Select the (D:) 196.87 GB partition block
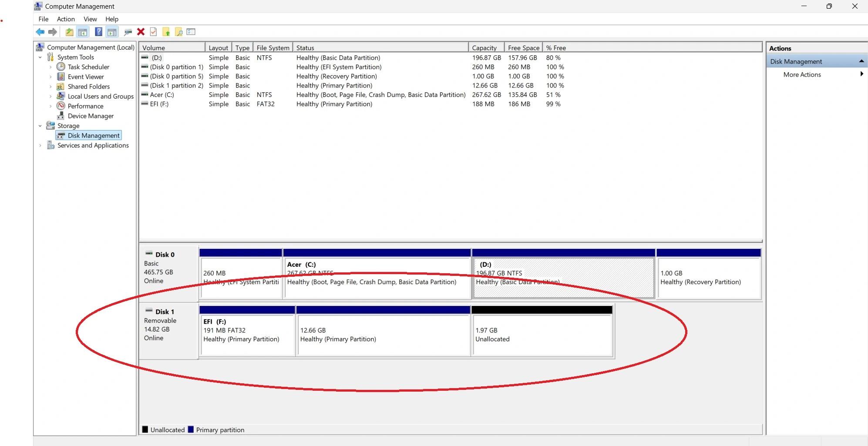 564,274
